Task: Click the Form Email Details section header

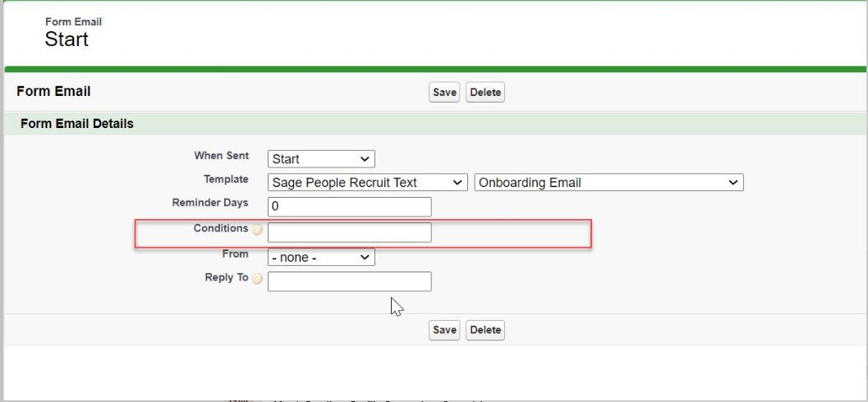Action: pos(76,124)
